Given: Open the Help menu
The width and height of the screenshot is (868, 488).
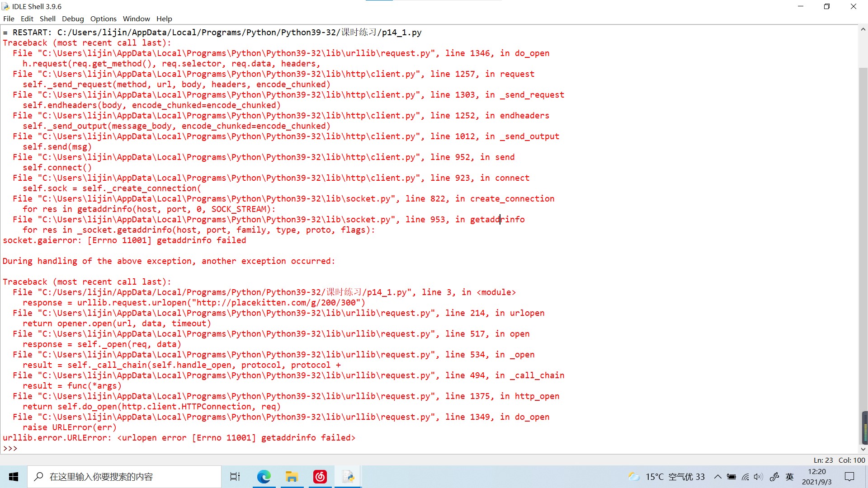Looking at the screenshot, I should point(164,19).
